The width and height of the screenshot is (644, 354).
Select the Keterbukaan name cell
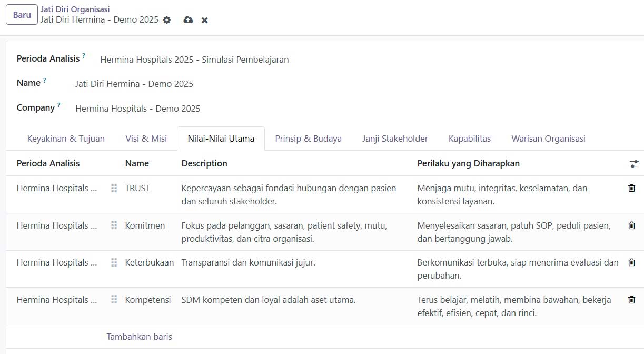[x=149, y=262]
